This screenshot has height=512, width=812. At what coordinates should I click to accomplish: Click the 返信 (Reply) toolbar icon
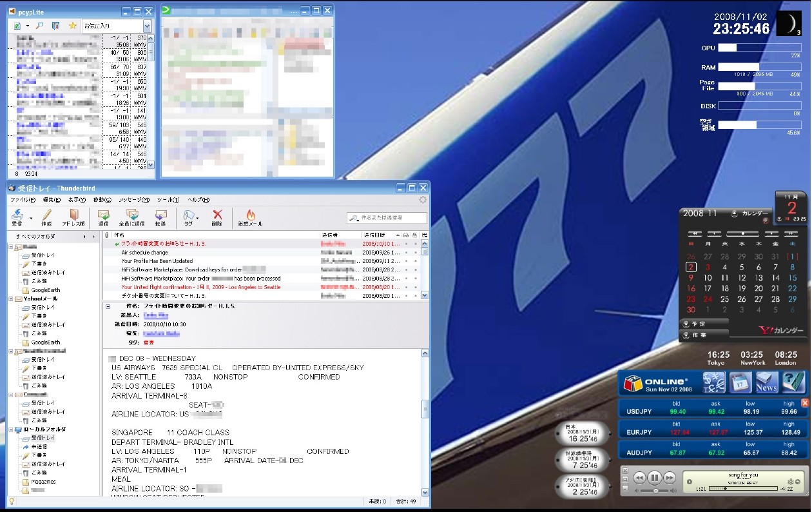coord(103,215)
